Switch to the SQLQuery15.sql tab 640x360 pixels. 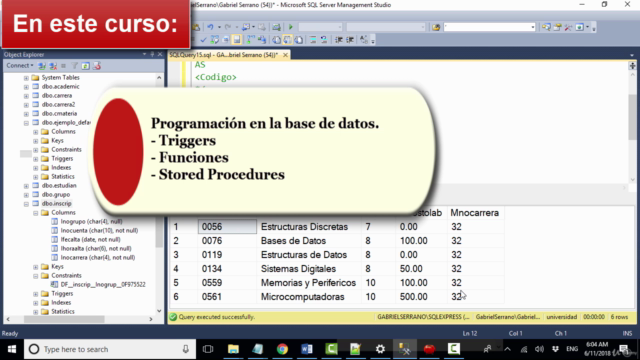click(x=223, y=55)
